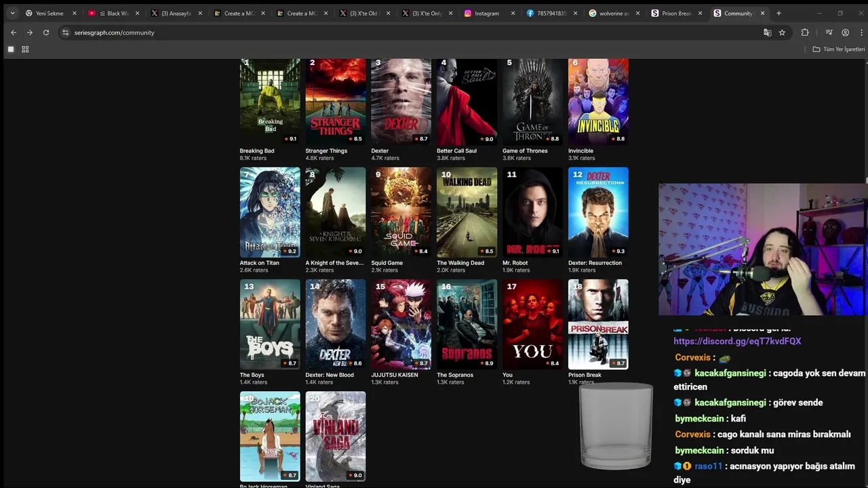Open site information icon in address bar
This screenshot has width=868, height=488.
click(65, 33)
